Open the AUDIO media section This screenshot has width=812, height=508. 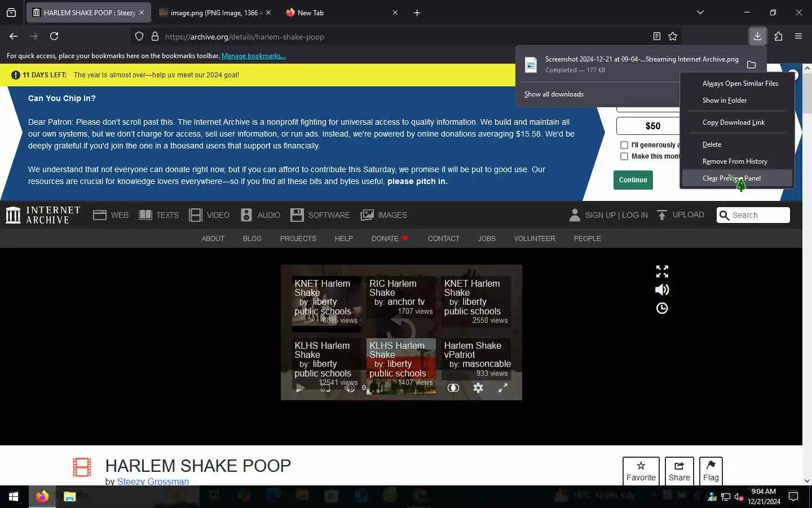pos(260,215)
